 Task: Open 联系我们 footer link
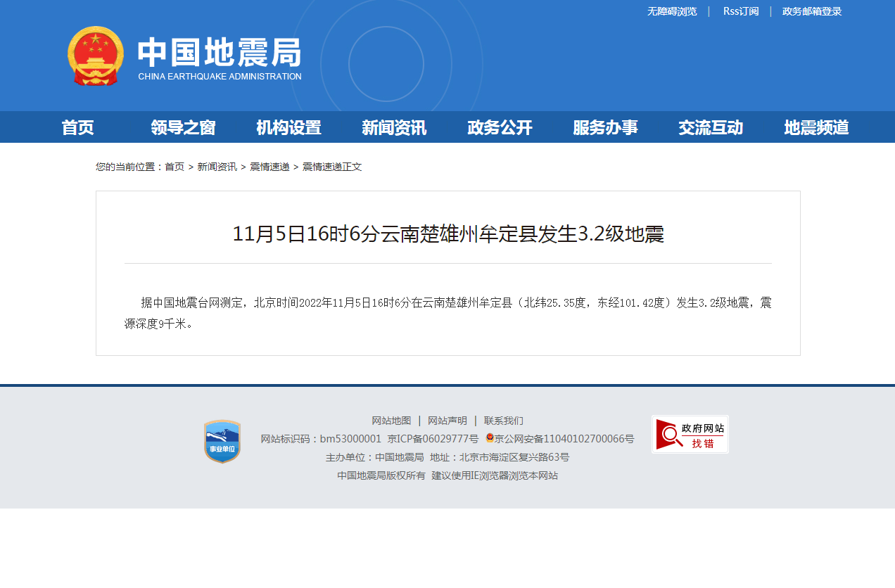503,421
